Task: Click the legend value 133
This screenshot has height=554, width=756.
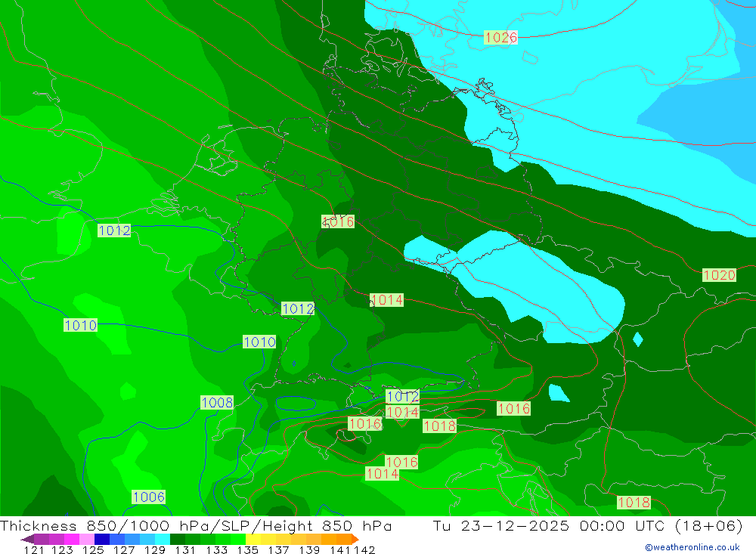Action: tap(216, 549)
